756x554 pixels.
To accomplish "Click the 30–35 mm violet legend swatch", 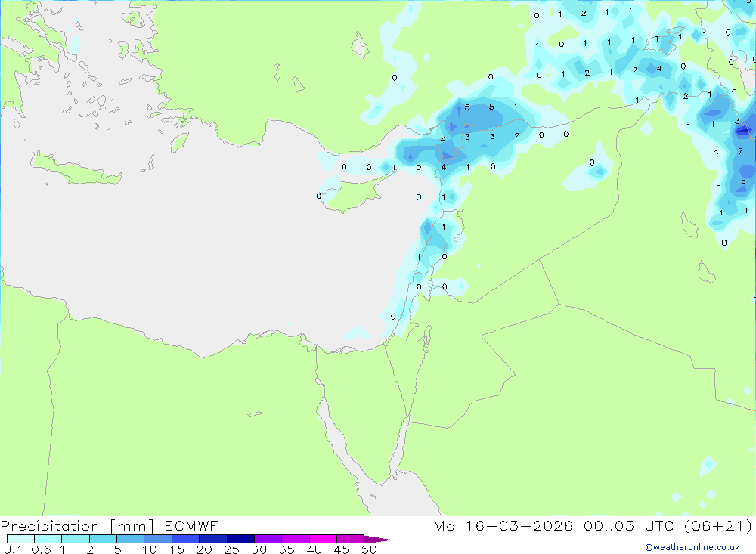I will (x=268, y=539).
